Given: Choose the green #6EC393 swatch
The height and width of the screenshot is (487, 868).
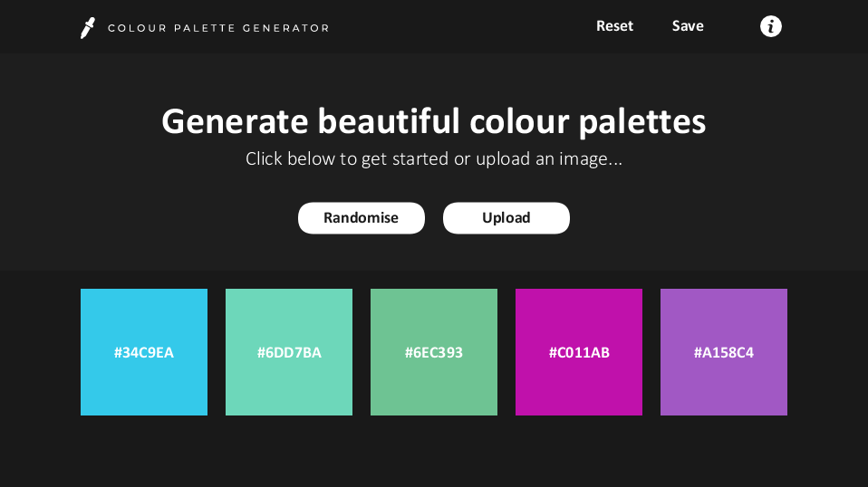Looking at the screenshot, I should [434, 351].
